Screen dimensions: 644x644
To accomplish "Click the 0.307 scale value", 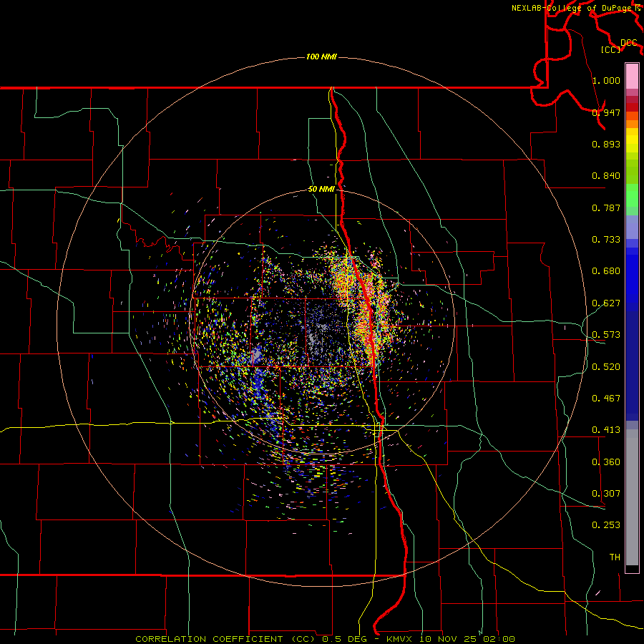I will pyautogui.click(x=606, y=493).
